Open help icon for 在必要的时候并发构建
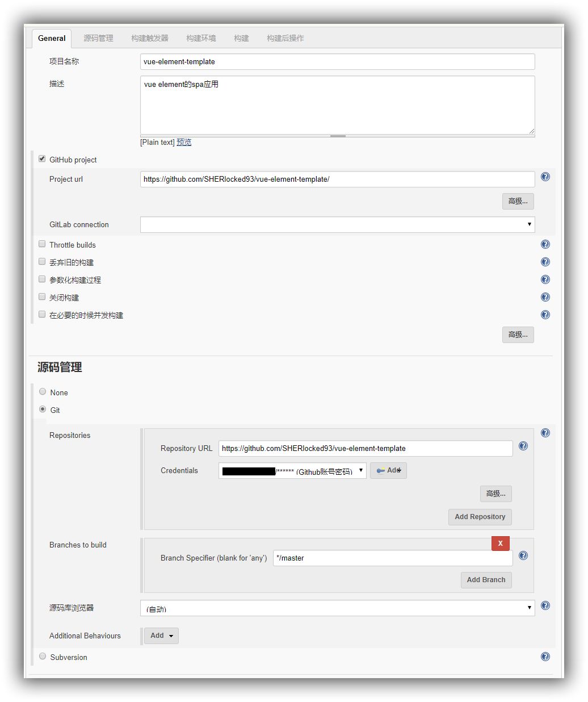 click(x=545, y=315)
